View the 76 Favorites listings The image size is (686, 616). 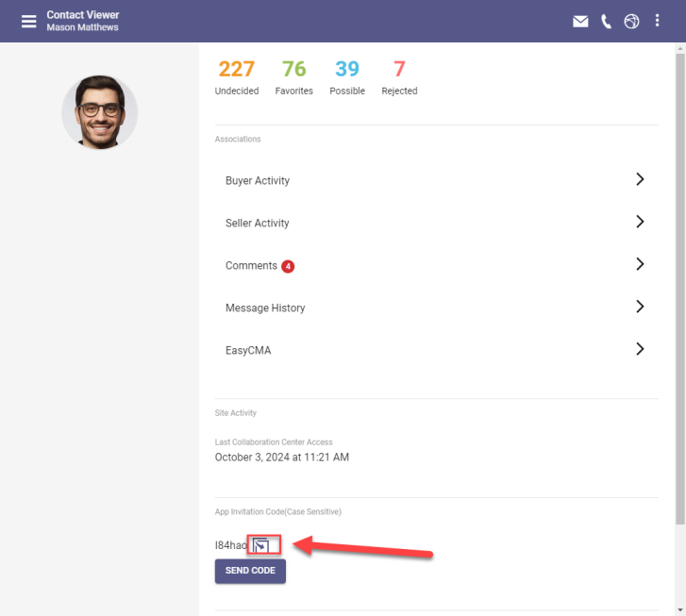294,77
